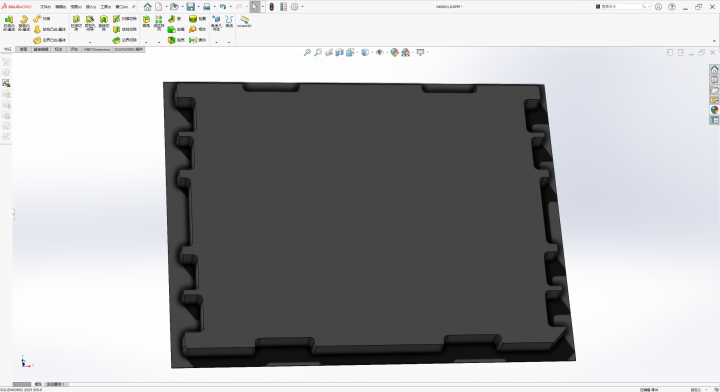Toggle the Section View display
This screenshot has width=720, height=392.
point(339,53)
